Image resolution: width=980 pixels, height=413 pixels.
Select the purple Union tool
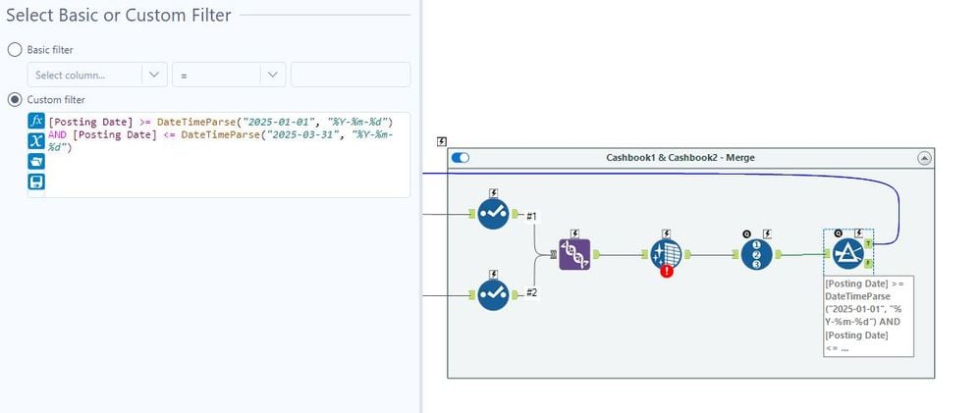point(574,254)
